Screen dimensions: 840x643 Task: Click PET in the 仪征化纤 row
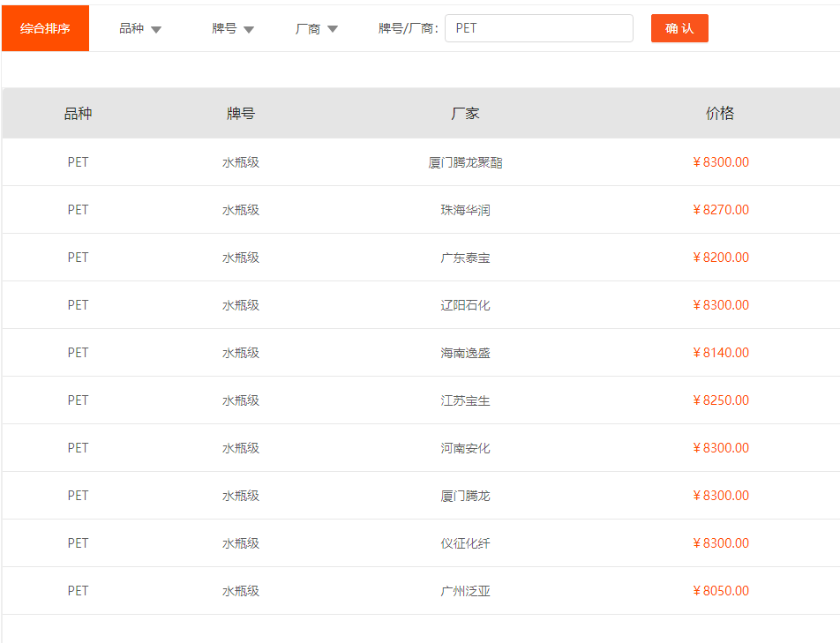79,543
